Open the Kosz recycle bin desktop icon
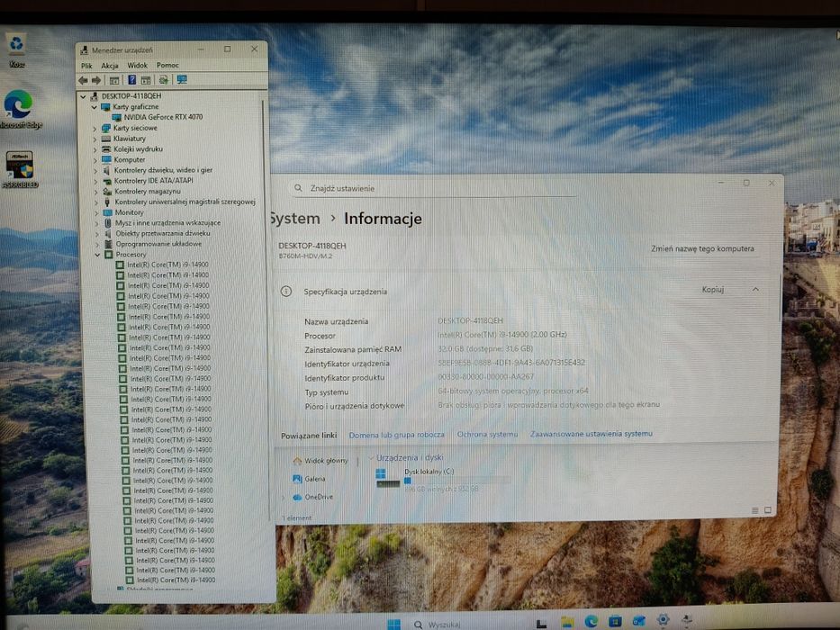The height and width of the screenshot is (630, 840). point(16,50)
